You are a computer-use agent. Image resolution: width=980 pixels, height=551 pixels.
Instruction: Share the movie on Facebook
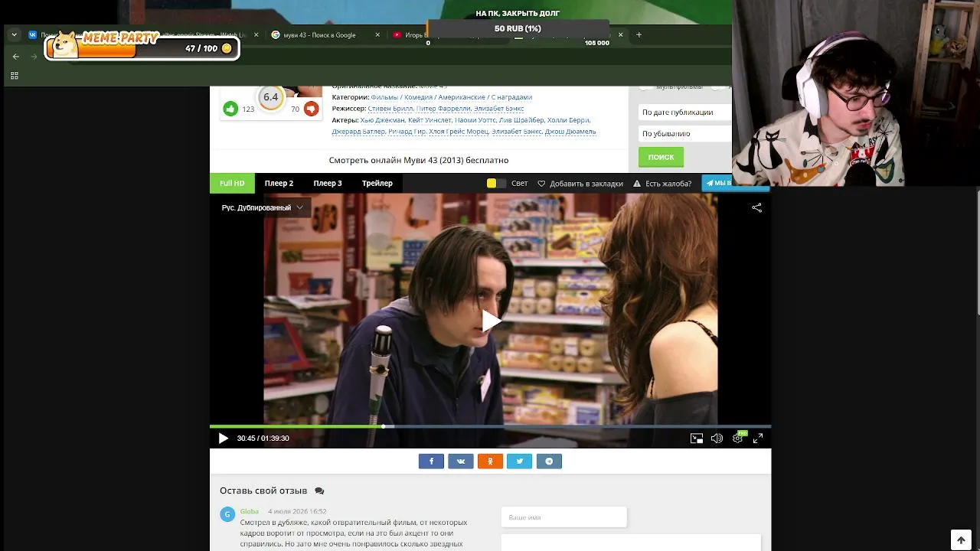pos(431,461)
